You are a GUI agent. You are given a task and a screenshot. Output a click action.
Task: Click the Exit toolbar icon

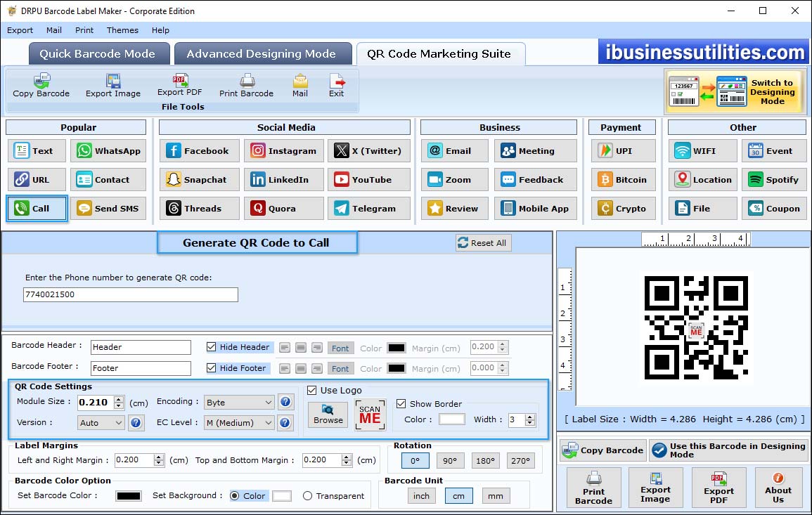(x=337, y=86)
